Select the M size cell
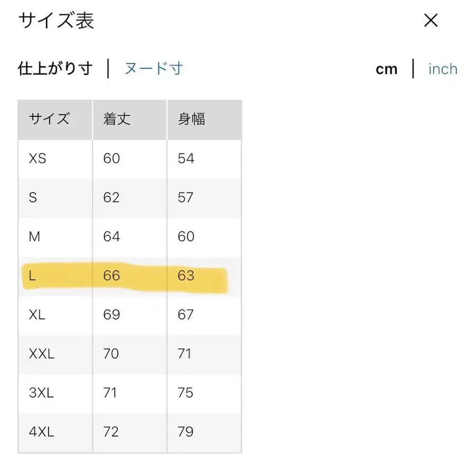This screenshot has height=476, width=476. [x=34, y=237]
